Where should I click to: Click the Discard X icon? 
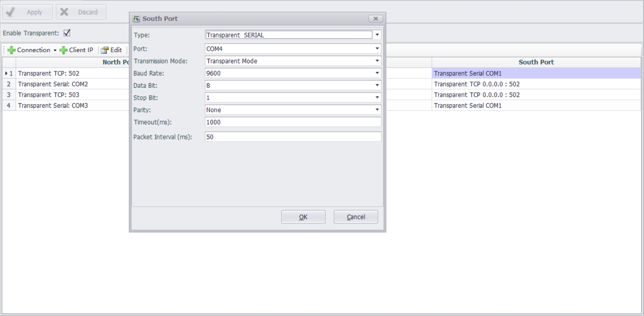click(64, 12)
